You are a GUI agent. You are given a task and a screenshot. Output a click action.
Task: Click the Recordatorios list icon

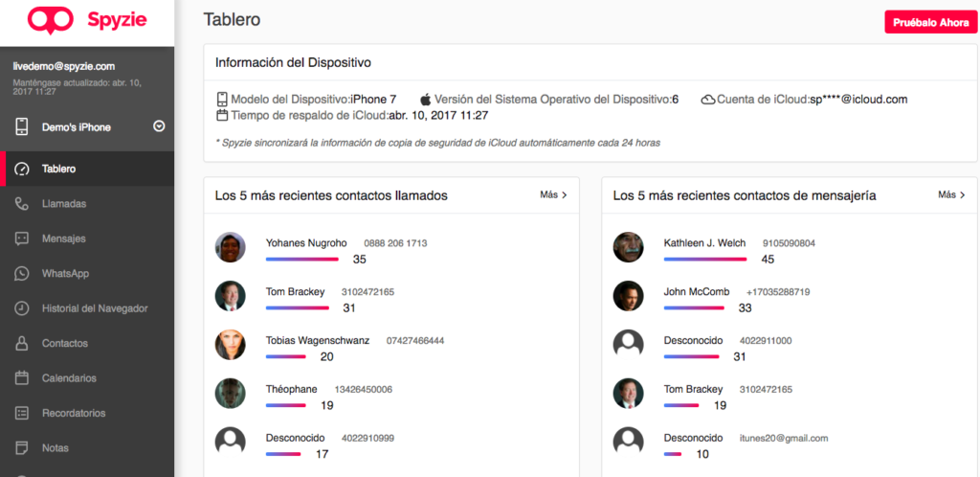click(22, 413)
